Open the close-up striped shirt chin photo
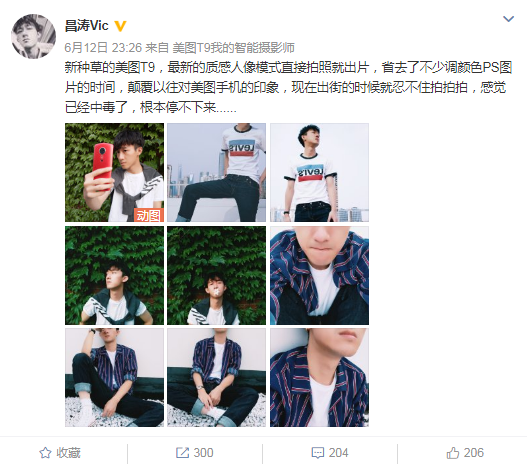This screenshot has height=469, width=527. click(x=319, y=275)
